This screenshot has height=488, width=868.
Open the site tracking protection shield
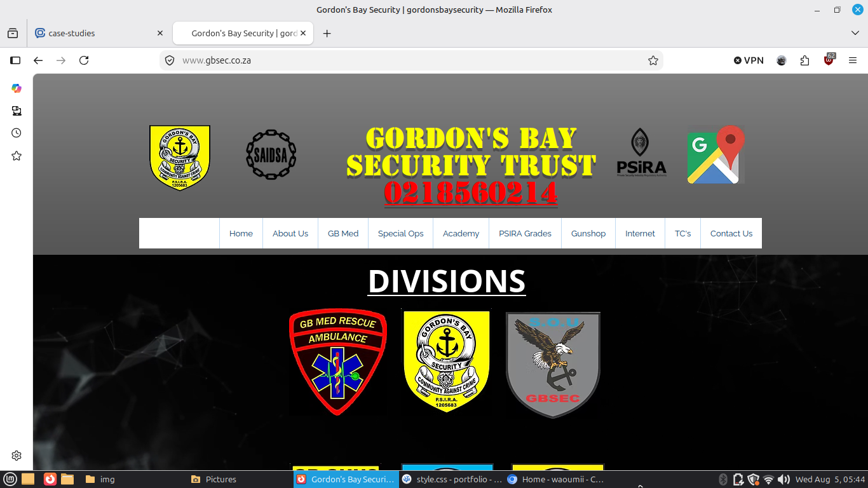pos(170,60)
